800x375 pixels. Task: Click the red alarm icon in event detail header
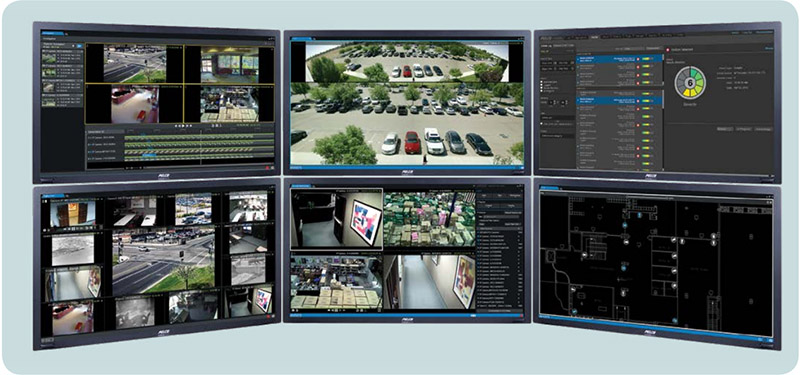(x=668, y=50)
